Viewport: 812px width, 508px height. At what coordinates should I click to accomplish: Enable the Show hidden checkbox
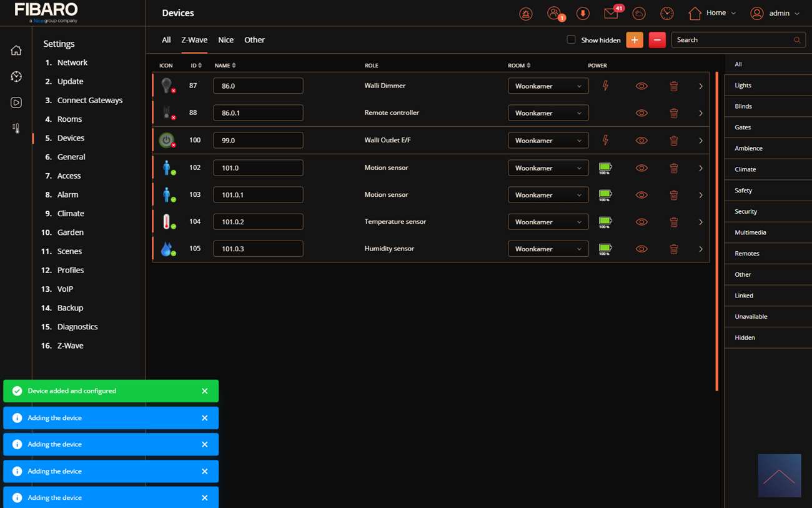coord(571,40)
